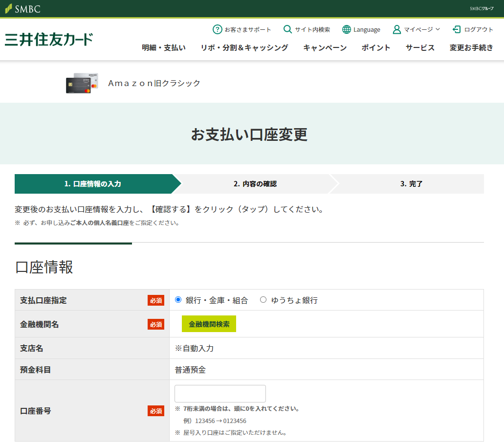
Task: Select the ゆうちょ銀行 radio button
Action: click(x=263, y=300)
